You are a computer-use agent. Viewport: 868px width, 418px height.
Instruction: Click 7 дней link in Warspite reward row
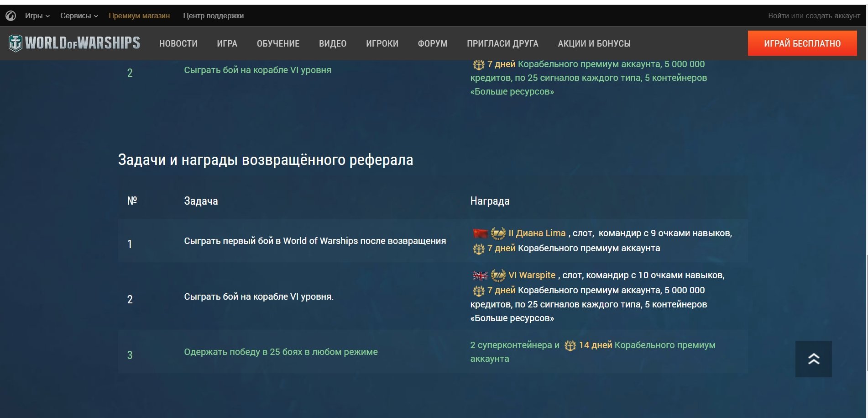501,290
